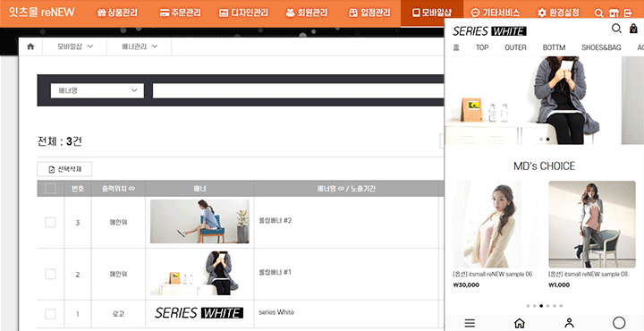Click the 잇츠몰 reNEW logo
Viewport: 644px width, 331px height.
tap(42, 13)
